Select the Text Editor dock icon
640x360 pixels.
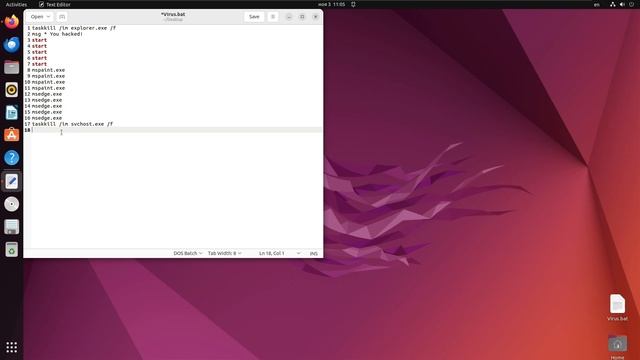point(11,181)
